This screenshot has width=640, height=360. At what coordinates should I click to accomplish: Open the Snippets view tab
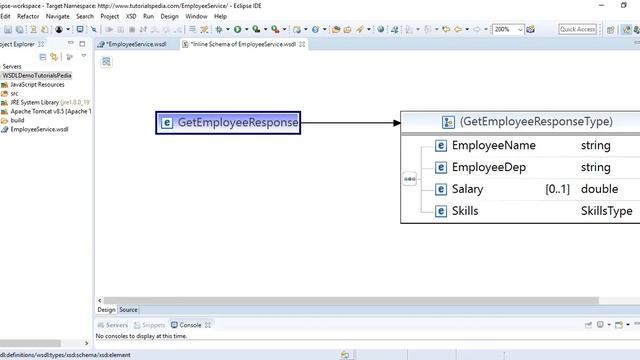click(x=149, y=325)
